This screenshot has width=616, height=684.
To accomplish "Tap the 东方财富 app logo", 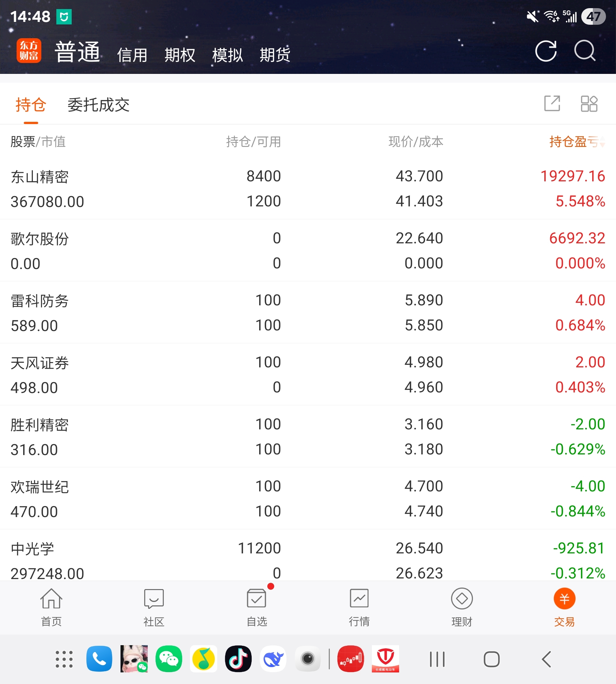I will (x=29, y=51).
